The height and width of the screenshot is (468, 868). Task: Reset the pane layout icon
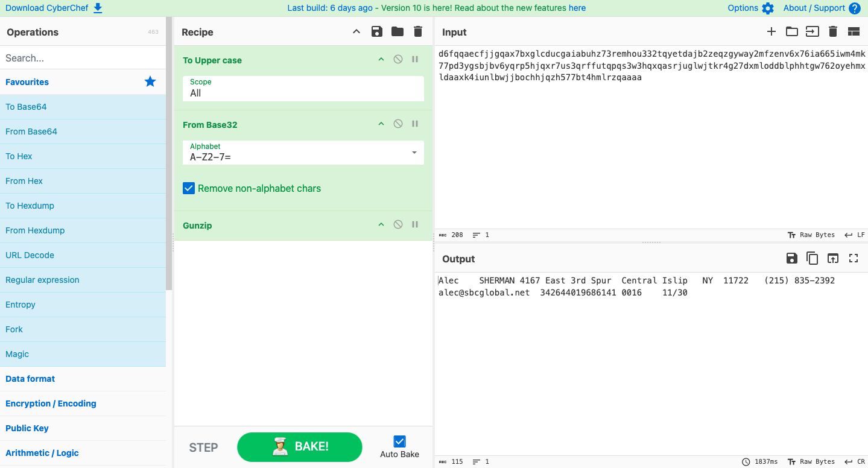coord(853,32)
